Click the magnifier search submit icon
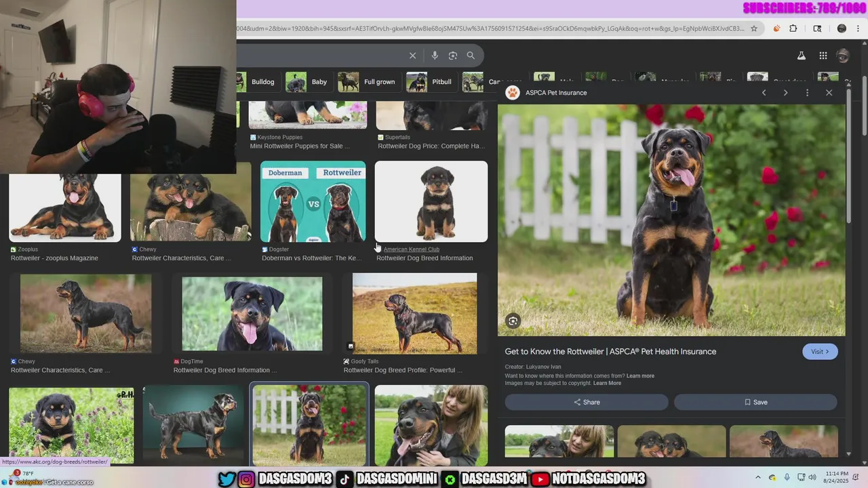The image size is (868, 488). pos(471,56)
